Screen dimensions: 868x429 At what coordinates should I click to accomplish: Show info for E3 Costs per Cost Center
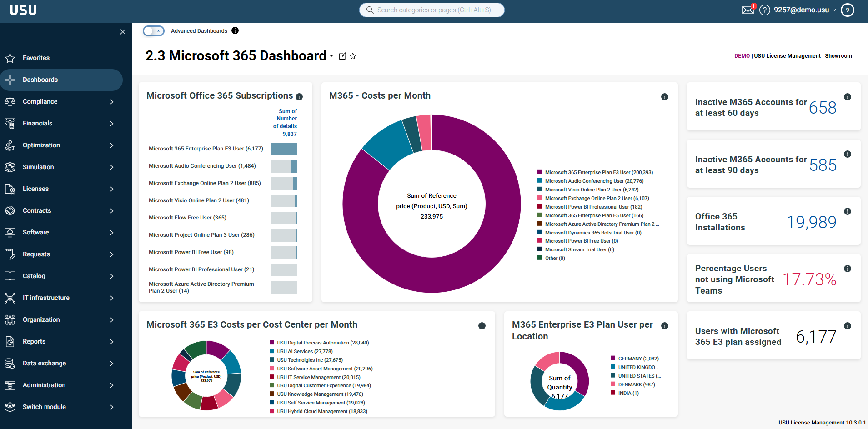pyautogui.click(x=482, y=326)
